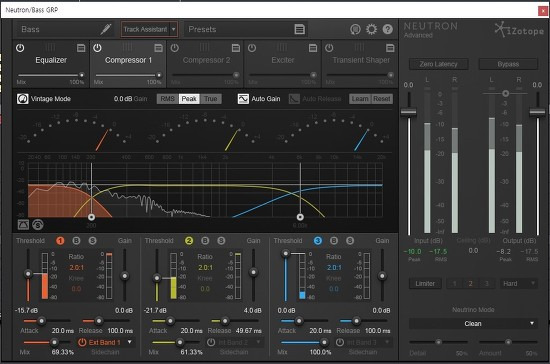Toggle the Auto Release icon

click(294, 99)
